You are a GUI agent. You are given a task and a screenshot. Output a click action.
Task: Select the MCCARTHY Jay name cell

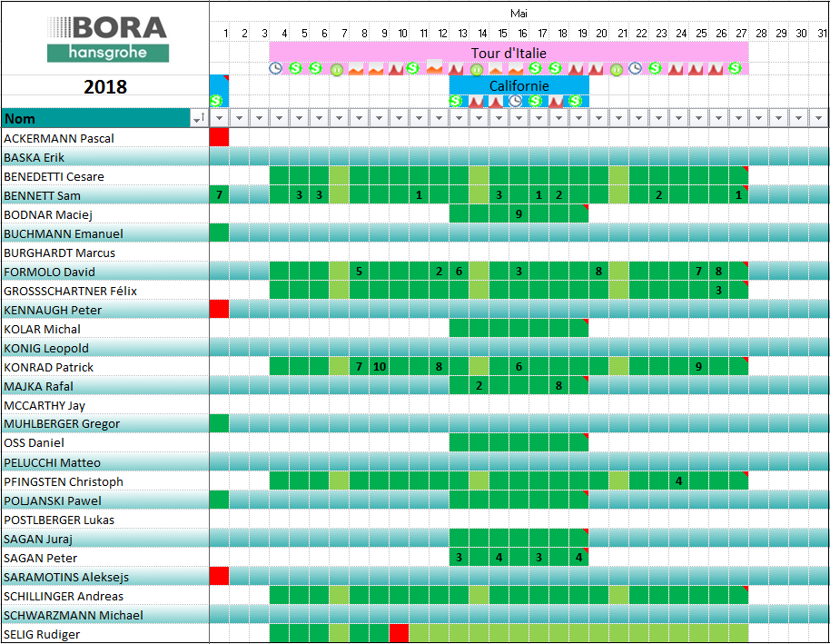104,404
